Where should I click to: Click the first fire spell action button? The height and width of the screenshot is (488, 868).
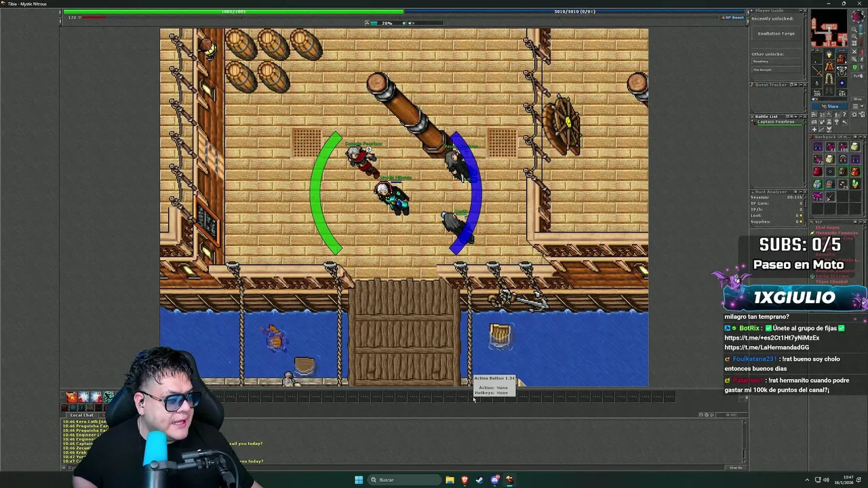coord(72,396)
